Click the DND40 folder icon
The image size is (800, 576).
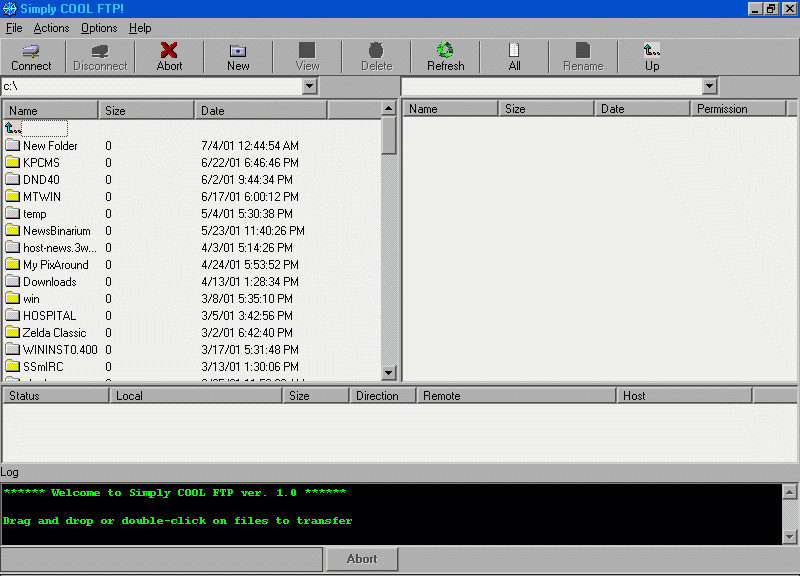12,179
